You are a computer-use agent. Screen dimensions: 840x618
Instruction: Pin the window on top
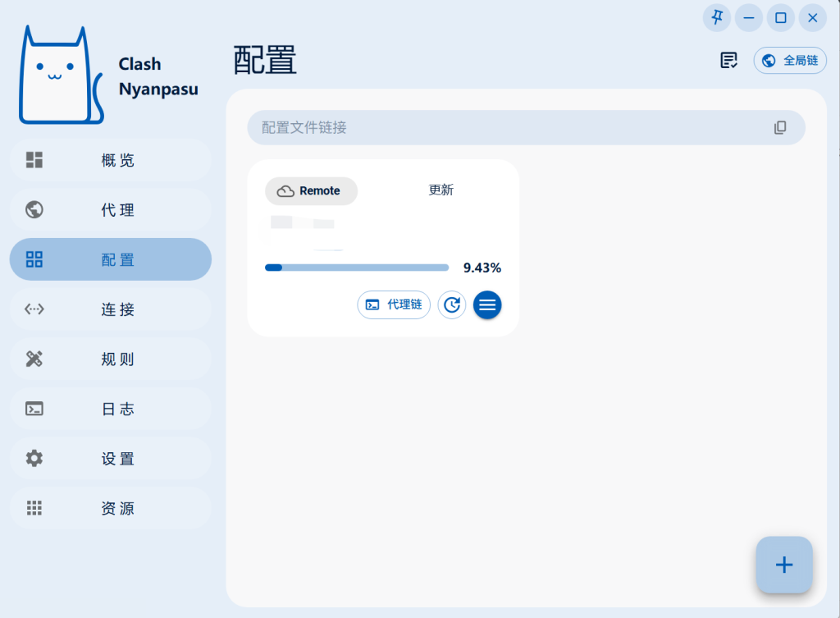click(716, 17)
